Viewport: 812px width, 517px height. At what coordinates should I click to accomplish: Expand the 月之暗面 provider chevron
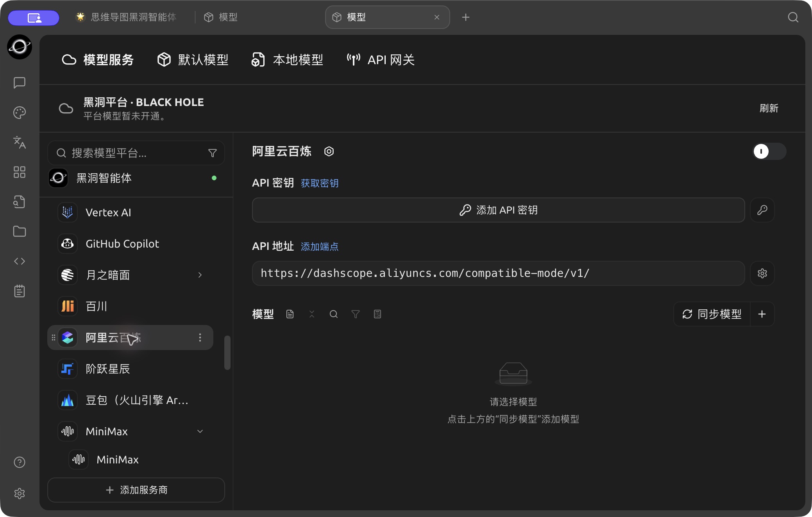pyautogui.click(x=200, y=275)
